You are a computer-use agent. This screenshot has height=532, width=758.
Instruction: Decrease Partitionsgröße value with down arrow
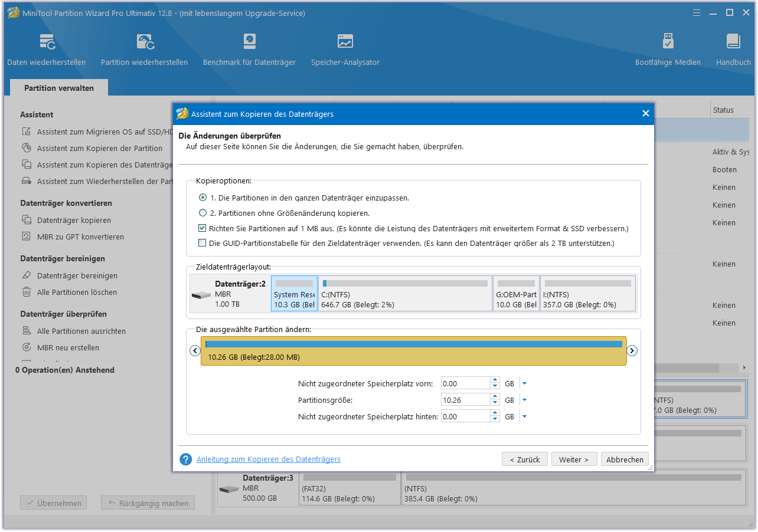pos(495,403)
